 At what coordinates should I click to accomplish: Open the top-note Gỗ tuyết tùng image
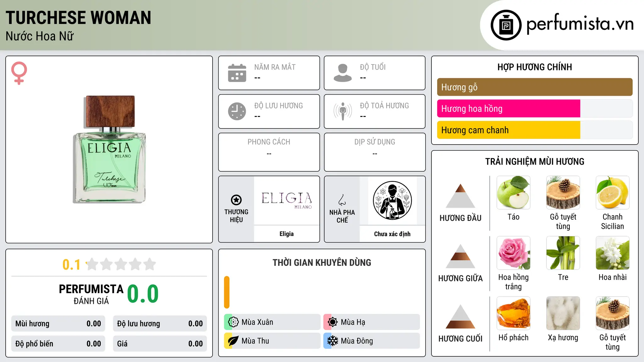click(563, 193)
